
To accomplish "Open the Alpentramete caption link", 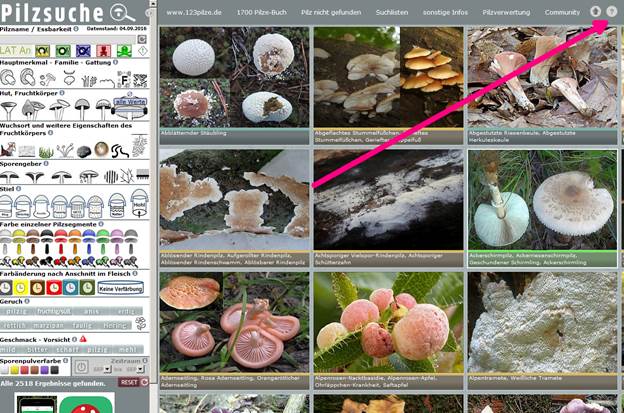I will (543, 382).
